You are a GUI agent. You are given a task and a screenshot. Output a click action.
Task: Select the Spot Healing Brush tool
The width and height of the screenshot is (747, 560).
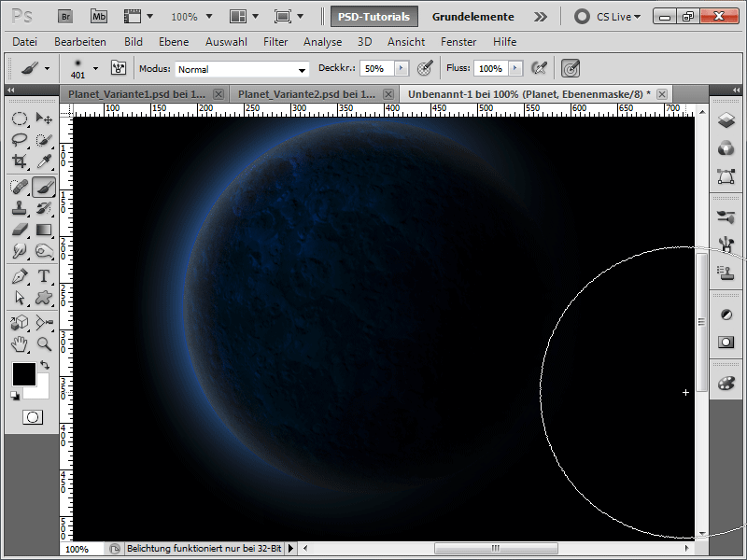click(19, 187)
